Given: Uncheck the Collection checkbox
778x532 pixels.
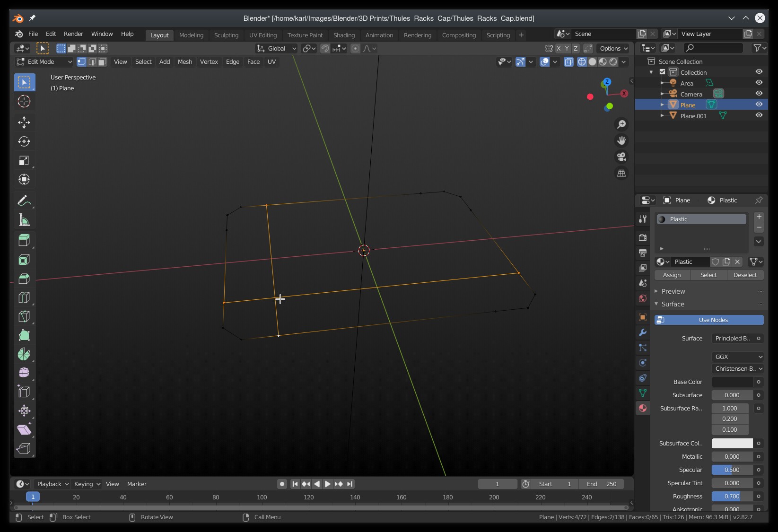Looking at the screenshot, I should (x=663, y=72).
